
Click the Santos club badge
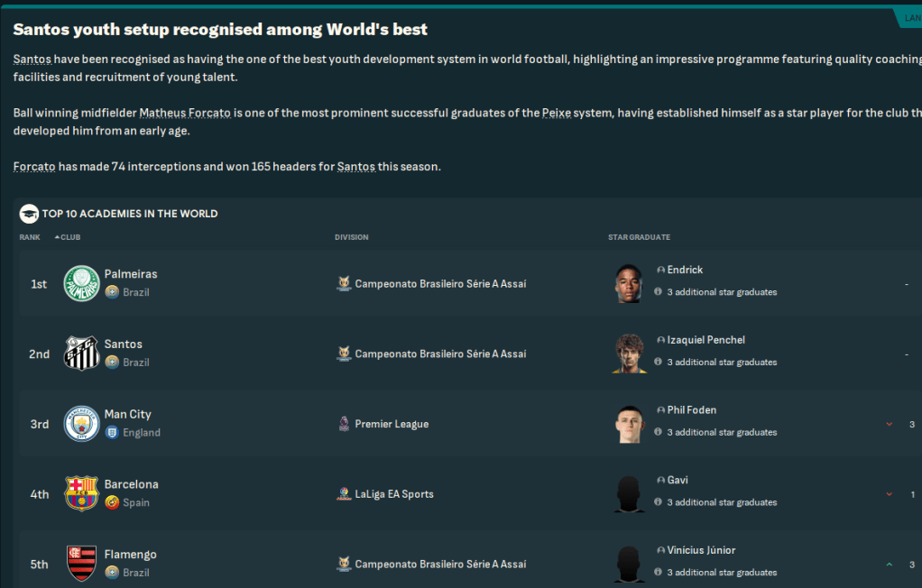coord(81,354)
